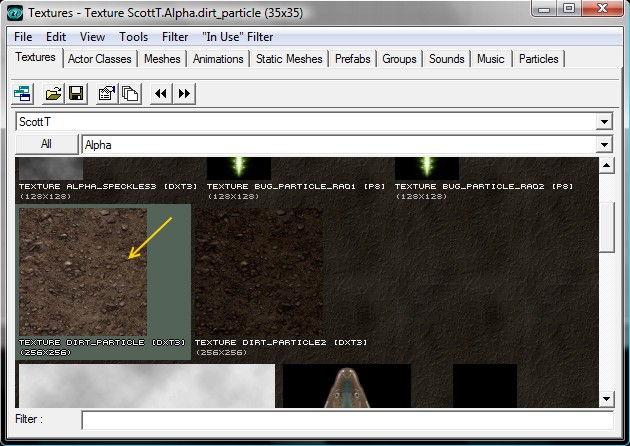Select the selected dirt_particle texture thumbnail
This screenshot has height=446, width=630.
[x=83, y=271]
